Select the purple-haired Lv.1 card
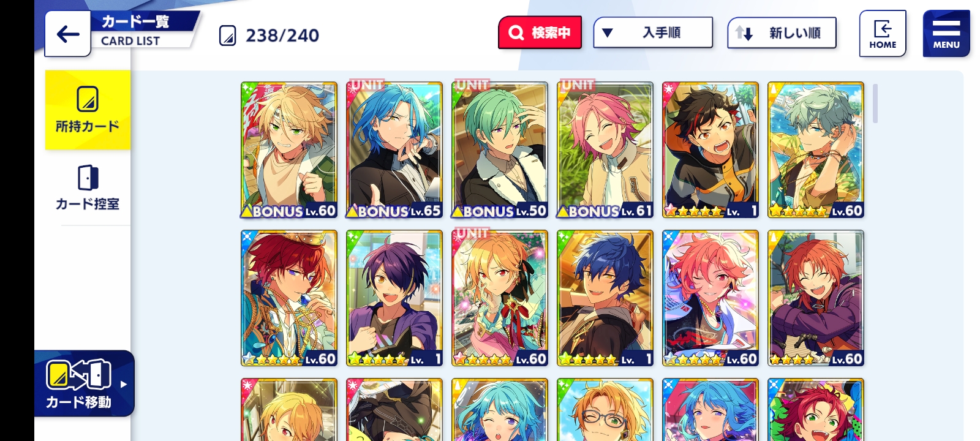Image resolution: width=980 pixels, height=441 pixels. (394, 298)
